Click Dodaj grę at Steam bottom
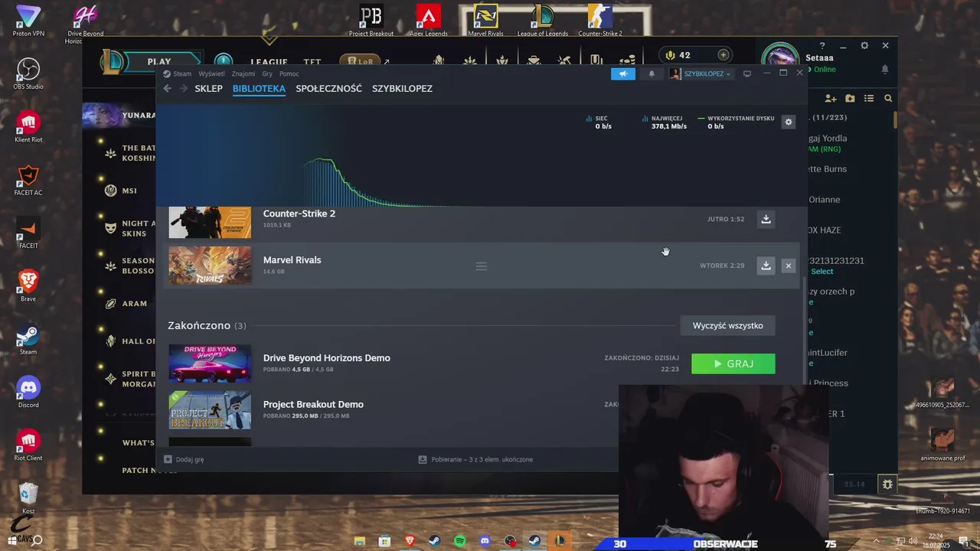This screenshot has width=980, height=551. click(x=184, y=460)
